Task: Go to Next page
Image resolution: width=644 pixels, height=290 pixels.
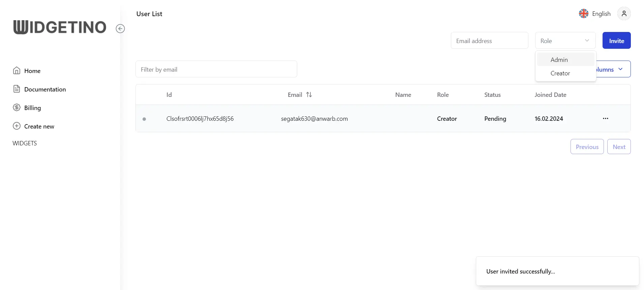Action: [x=619, y=147]
